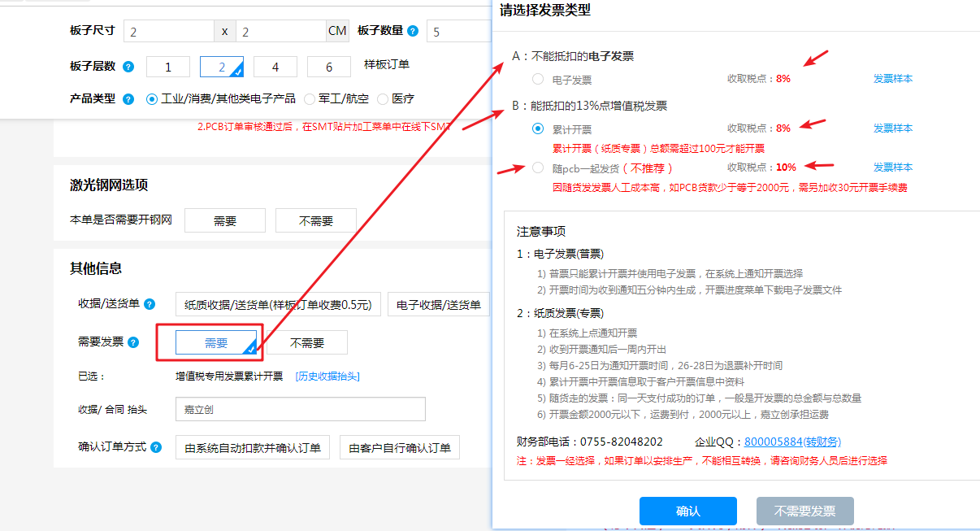The image size is (980, 531).
Task: Select 电子发票 radio option
Action: pos(538,80)
